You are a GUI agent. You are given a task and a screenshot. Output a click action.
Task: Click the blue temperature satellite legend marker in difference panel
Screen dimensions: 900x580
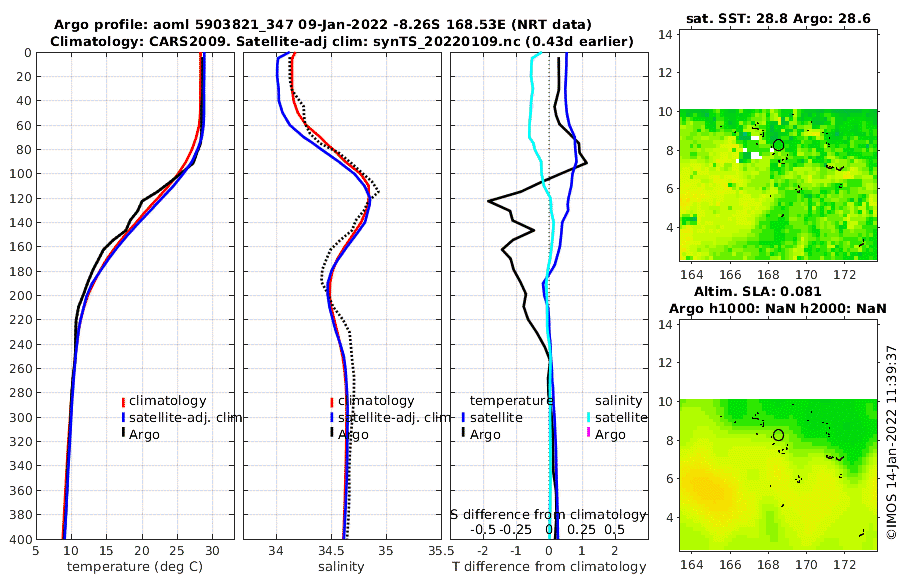tap(463, 418)
